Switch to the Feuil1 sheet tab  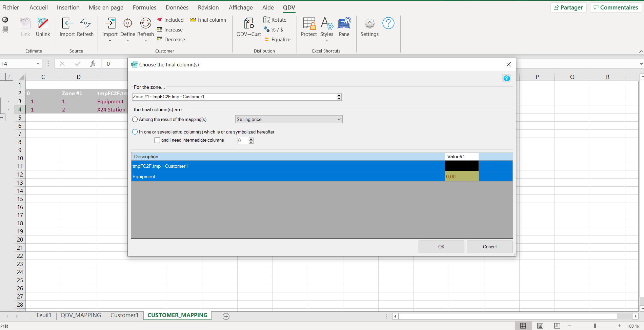click(x=44, y=315)
